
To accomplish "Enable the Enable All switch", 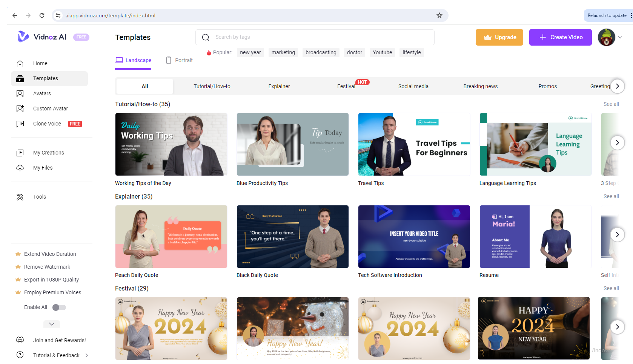I will point(59,307).
